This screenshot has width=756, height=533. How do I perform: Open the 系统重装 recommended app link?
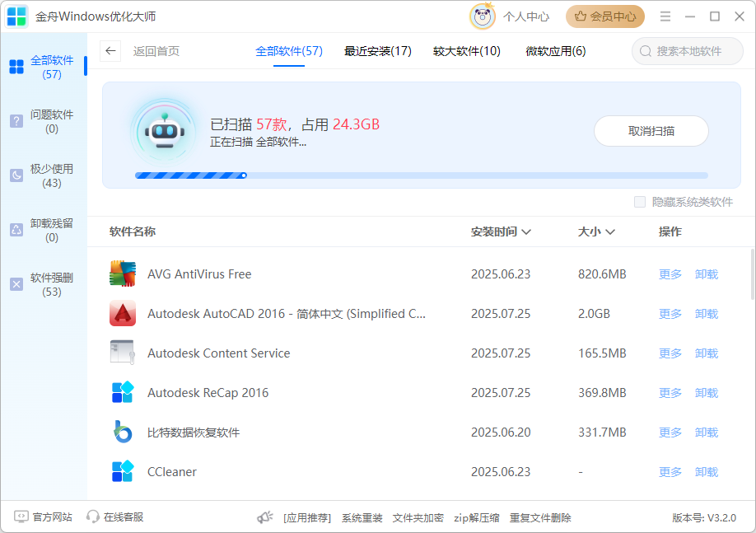pyautogui.click(x=362, y=518)
